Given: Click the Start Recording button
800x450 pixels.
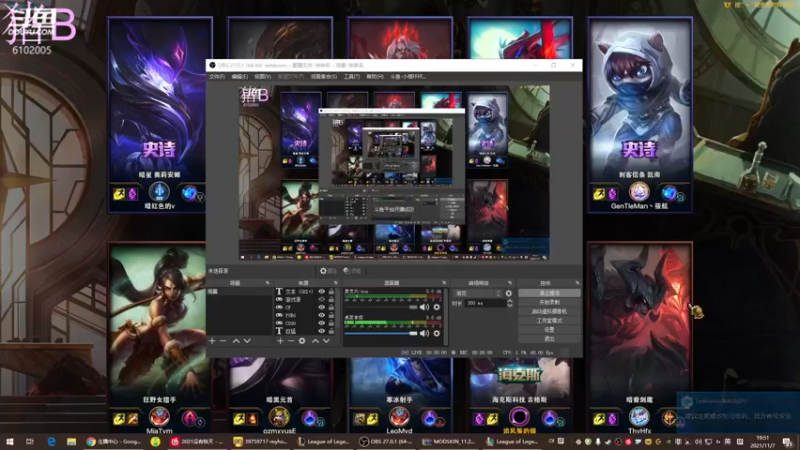Looking at the screenshot, I should tap(549, 302).
